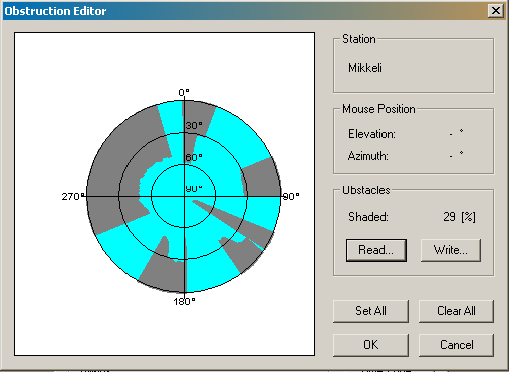The image size is (509, 372).
Task: Click the Shaded percentage value 29
Action: point(449,217)
